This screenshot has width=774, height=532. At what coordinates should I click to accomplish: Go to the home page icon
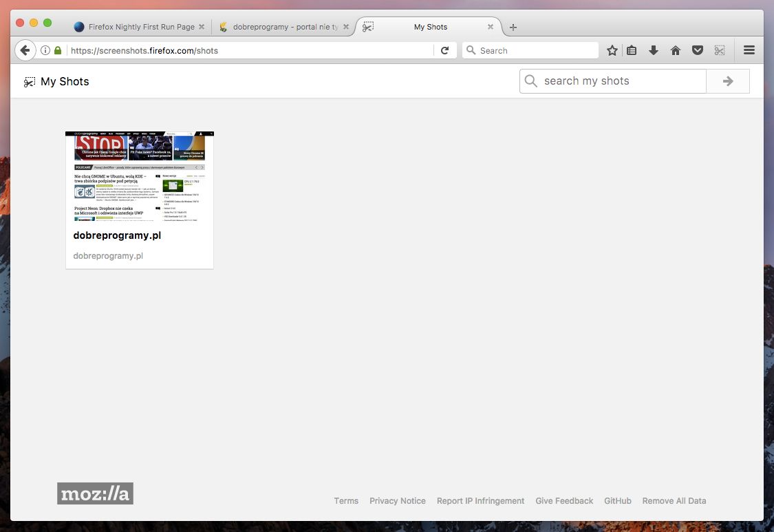click(676, 50)
